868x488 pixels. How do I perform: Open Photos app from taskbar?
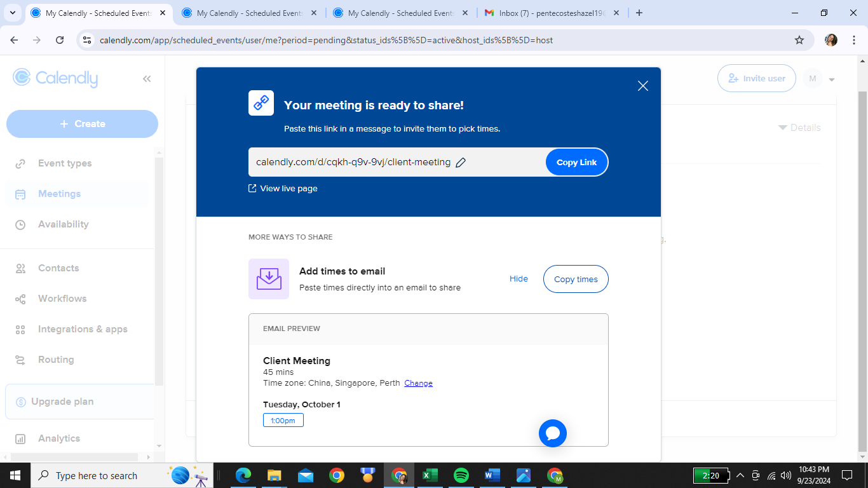pyautogui.click(x=524, y=475)
